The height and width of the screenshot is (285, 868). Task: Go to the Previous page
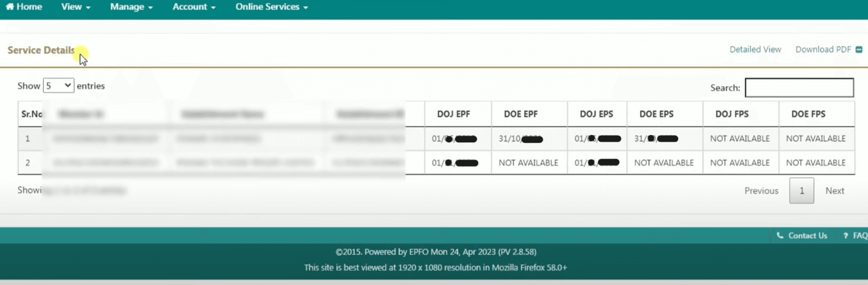click(x=761, y=191)
